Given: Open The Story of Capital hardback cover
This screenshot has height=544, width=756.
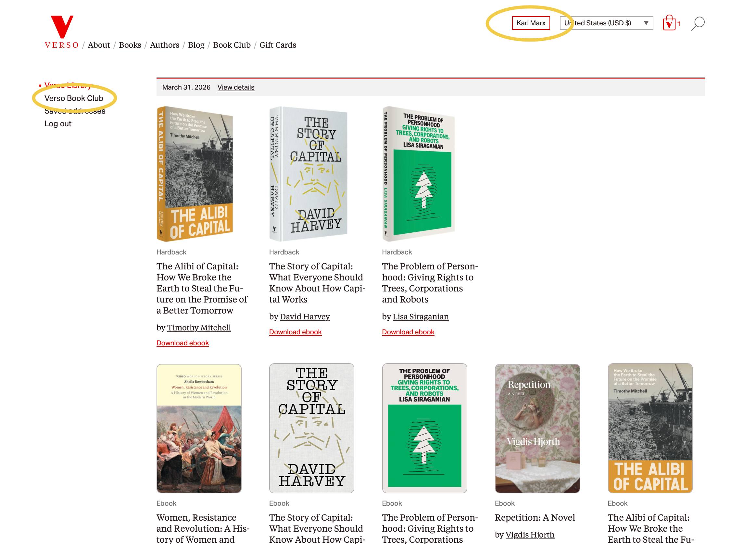Looking at the screenshot, I should [x=308, y=174].
